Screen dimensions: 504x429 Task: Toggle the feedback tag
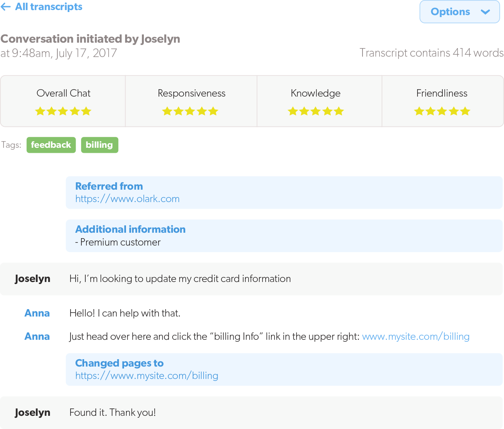51,145
